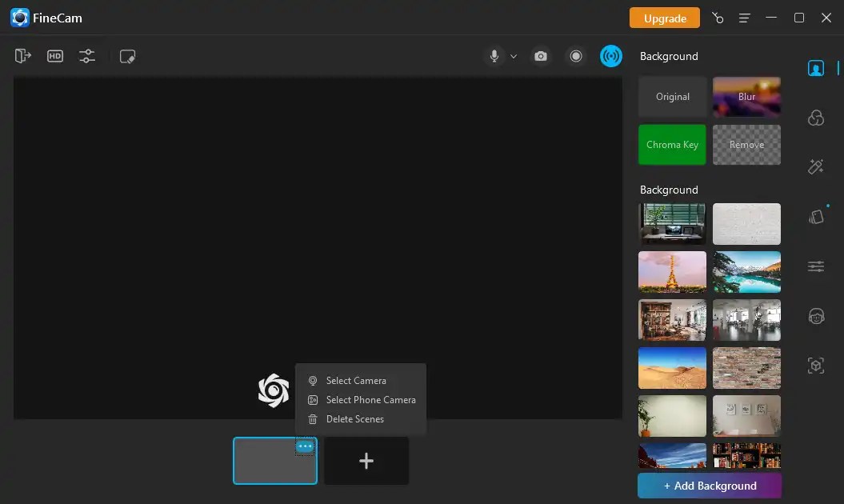Toggle the phone camera connection sidebar icon
The image size is (844, 504).
pyautogui.click(x=815, y=216)
